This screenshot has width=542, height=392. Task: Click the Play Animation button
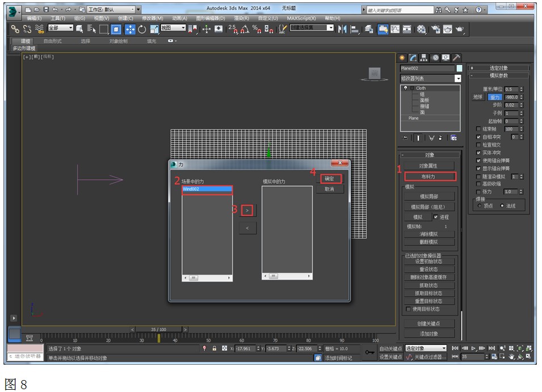[x=473, y=348]
